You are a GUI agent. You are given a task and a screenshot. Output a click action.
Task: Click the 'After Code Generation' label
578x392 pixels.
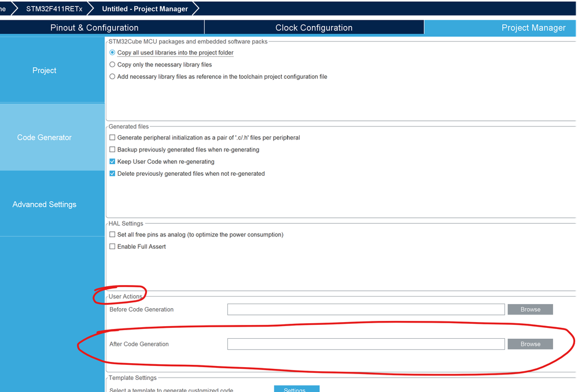coord(139,344)
